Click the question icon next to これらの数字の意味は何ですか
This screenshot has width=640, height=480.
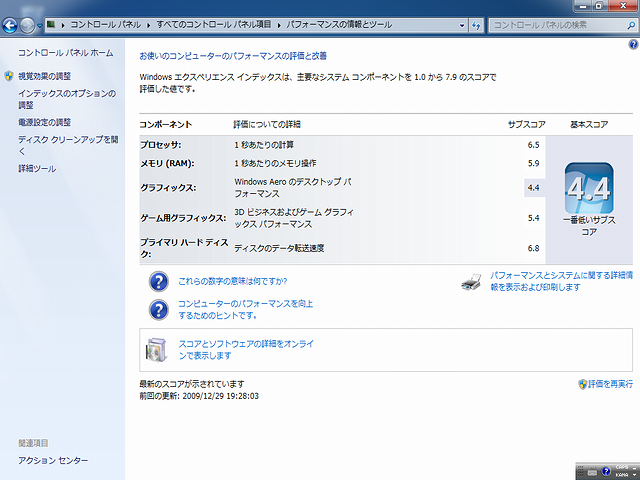pyautogui.click(x=159, y=282)
